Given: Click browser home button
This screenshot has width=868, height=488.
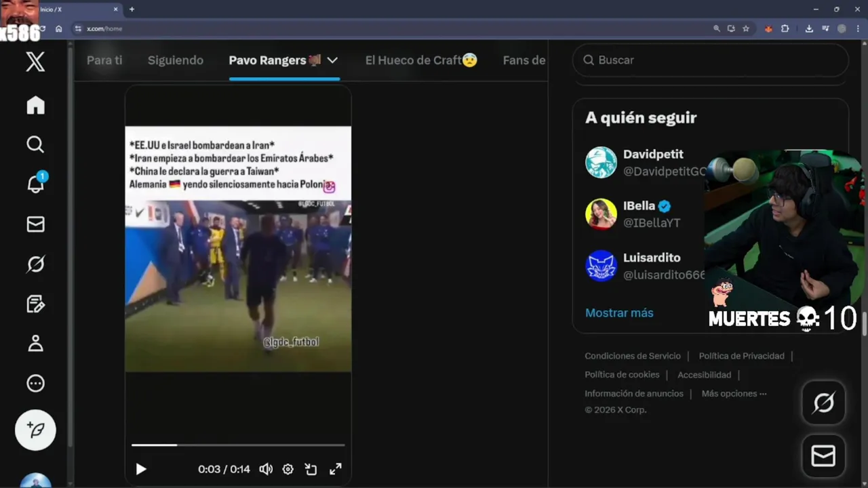Looking at the screenshot, I should pyautogui.click(x=59, y=28).
